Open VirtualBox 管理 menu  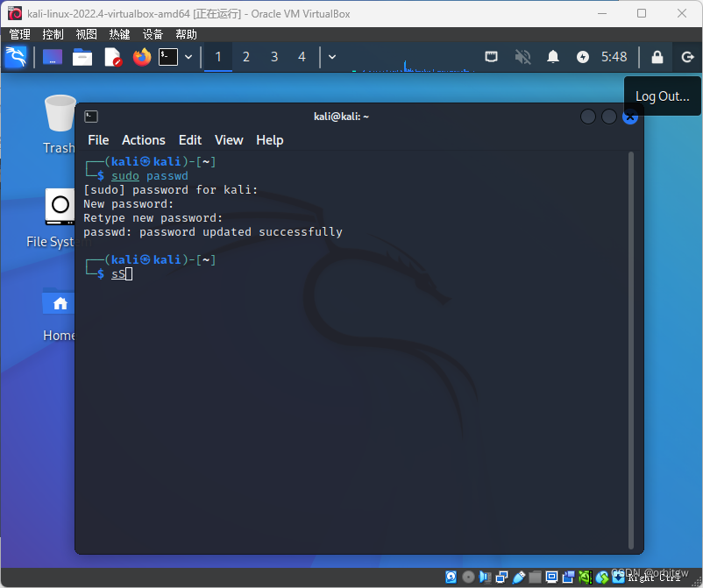click(20, 34)
